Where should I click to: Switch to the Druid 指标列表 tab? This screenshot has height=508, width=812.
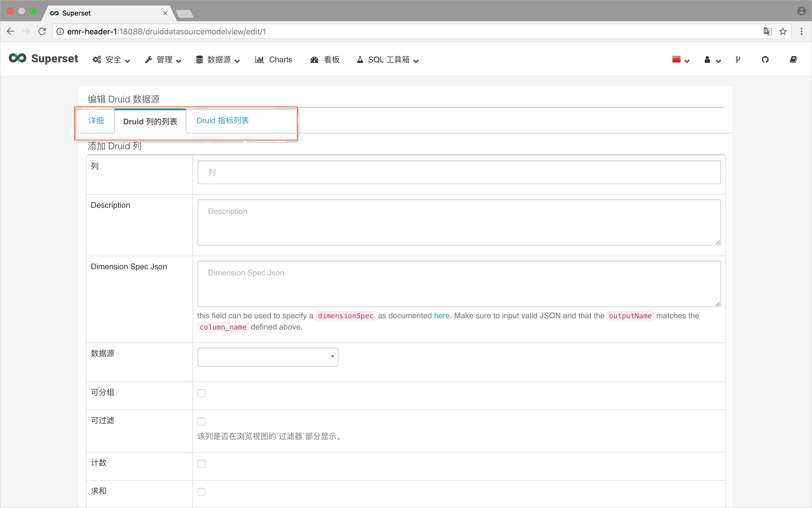point(223,121)
